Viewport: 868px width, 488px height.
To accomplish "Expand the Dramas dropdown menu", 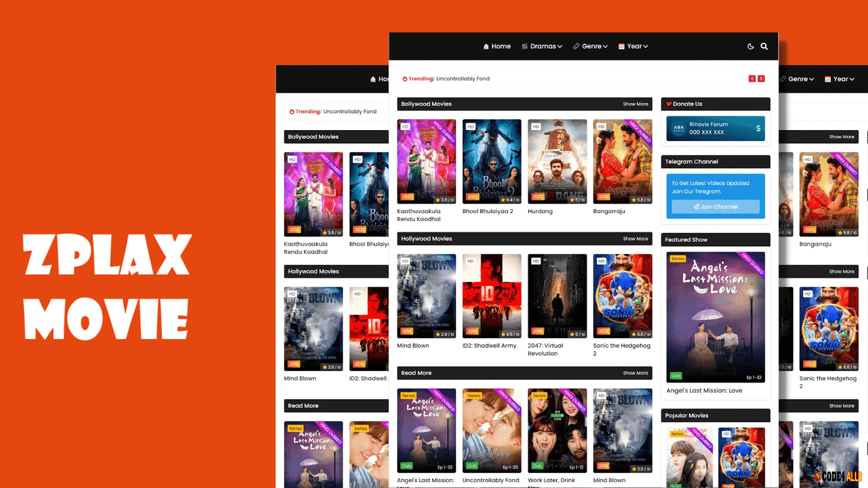I will (542, 47).
